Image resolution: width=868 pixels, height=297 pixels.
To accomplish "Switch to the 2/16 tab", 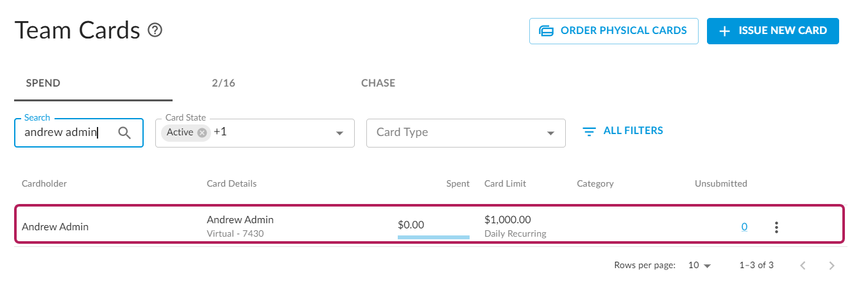I will pyautogui.click(x=223, y=83).
